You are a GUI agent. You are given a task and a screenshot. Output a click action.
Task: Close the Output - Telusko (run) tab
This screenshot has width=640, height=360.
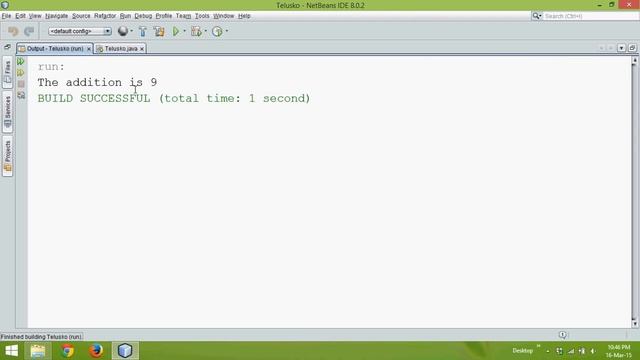click(x=89, y=49)
